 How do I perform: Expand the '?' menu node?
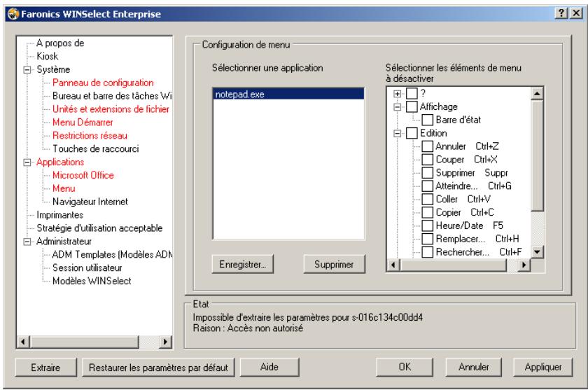click(x=397, y=93)
